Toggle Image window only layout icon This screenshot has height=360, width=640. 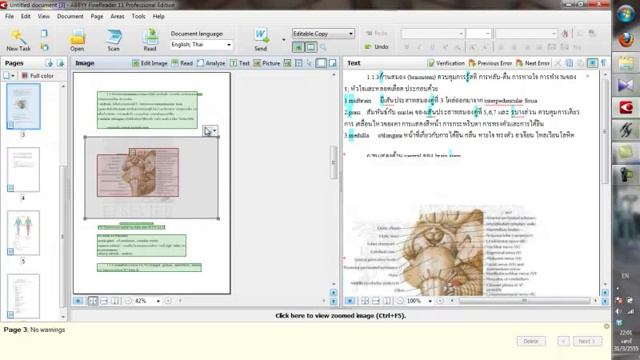point(321,63)
